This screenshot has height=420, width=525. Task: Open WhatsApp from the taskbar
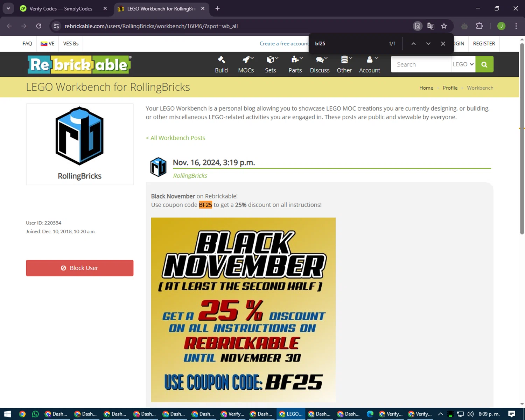35,414
